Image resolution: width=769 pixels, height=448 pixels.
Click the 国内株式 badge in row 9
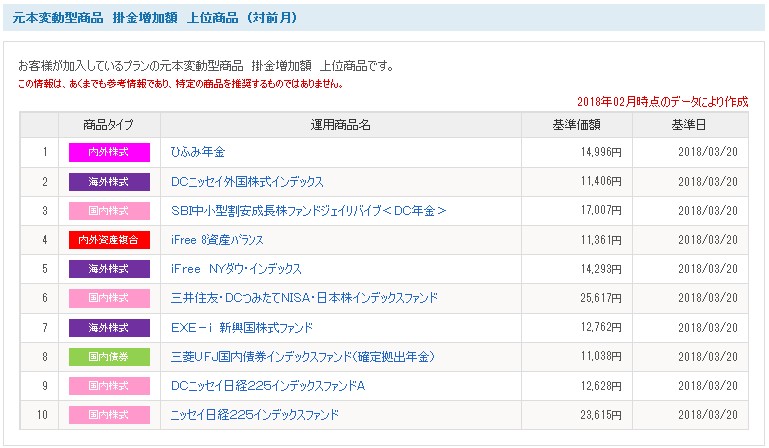tap(109, 386)
